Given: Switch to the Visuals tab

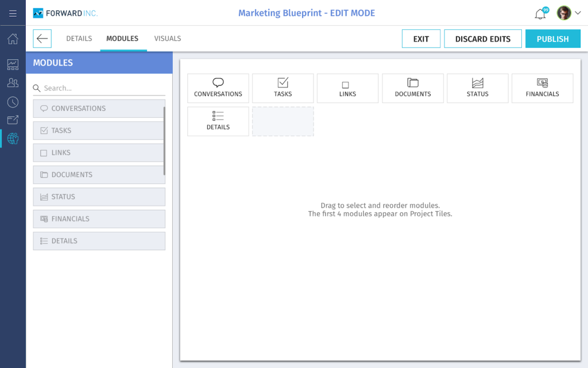Looking at the screenshot, I should coord(167,39).
